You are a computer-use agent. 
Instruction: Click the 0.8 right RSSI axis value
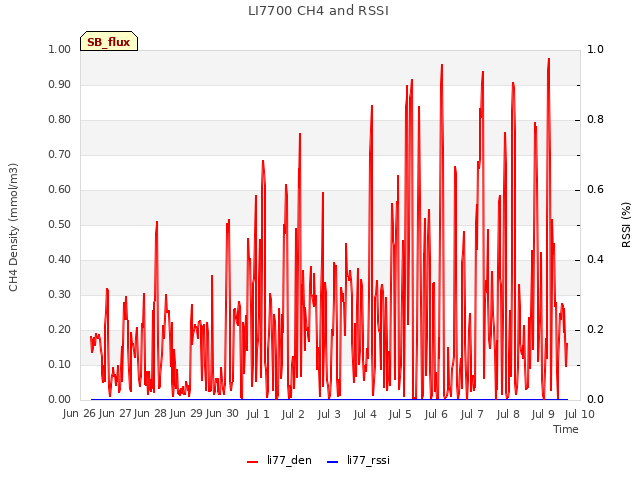click(595, 120)
